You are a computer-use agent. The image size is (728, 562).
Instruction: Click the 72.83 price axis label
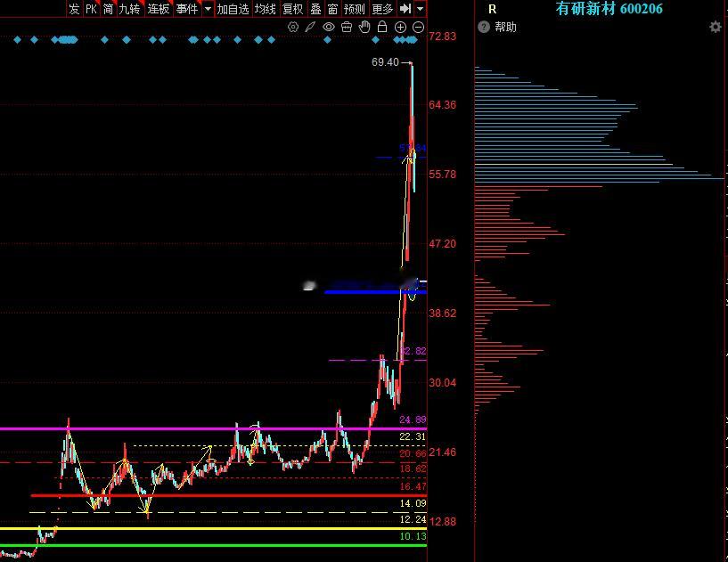[443, 37]
